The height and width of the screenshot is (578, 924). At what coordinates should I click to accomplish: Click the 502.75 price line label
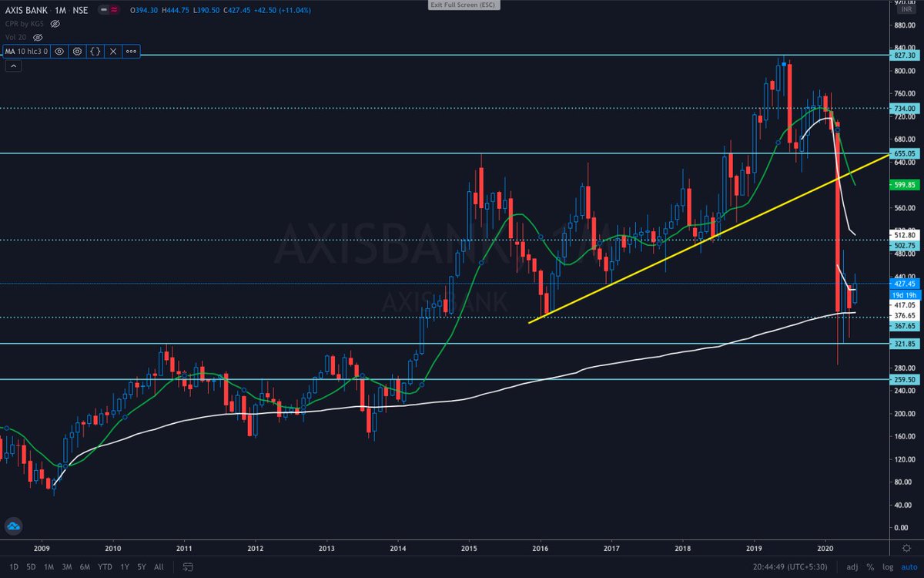tap(906, 245)
